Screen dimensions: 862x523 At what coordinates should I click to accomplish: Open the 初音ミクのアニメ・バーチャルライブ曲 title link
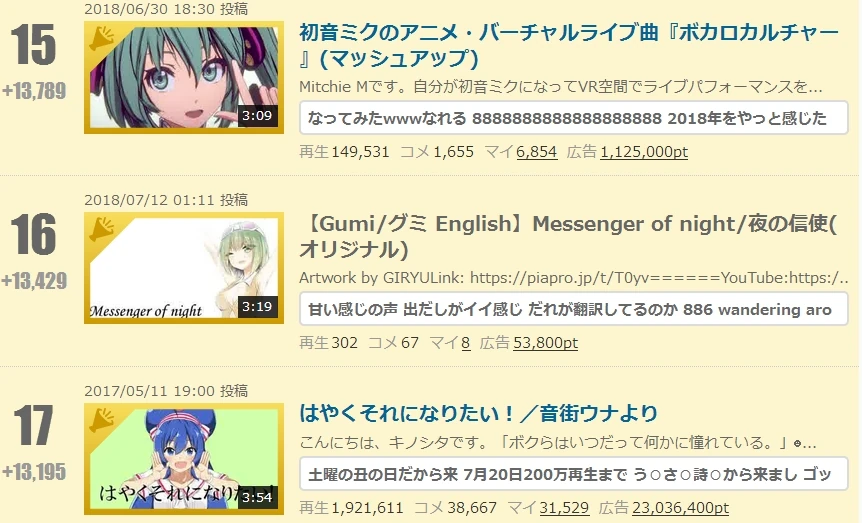(569, 46)
